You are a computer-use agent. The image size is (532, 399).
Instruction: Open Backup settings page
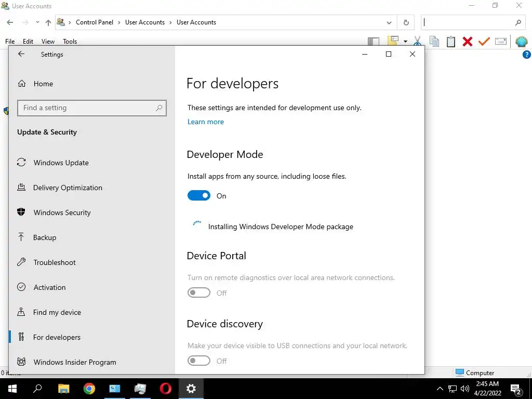[x=45, y=237]
